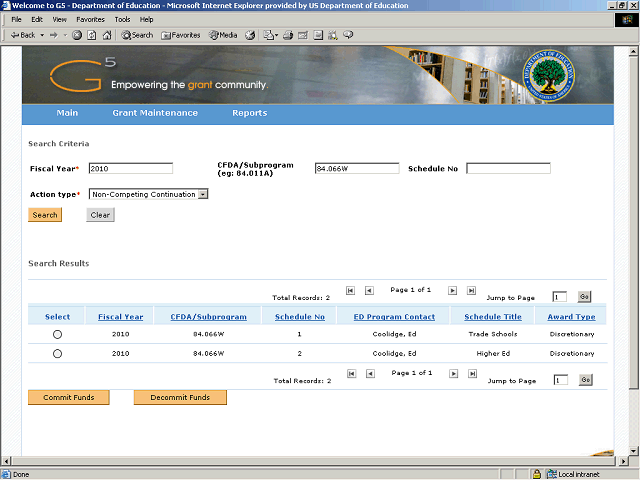This screenshot has height=480, width=640.
Task: Click the Messenger toolbar icon
Action: pyautogui.click(x=348, y=35)
